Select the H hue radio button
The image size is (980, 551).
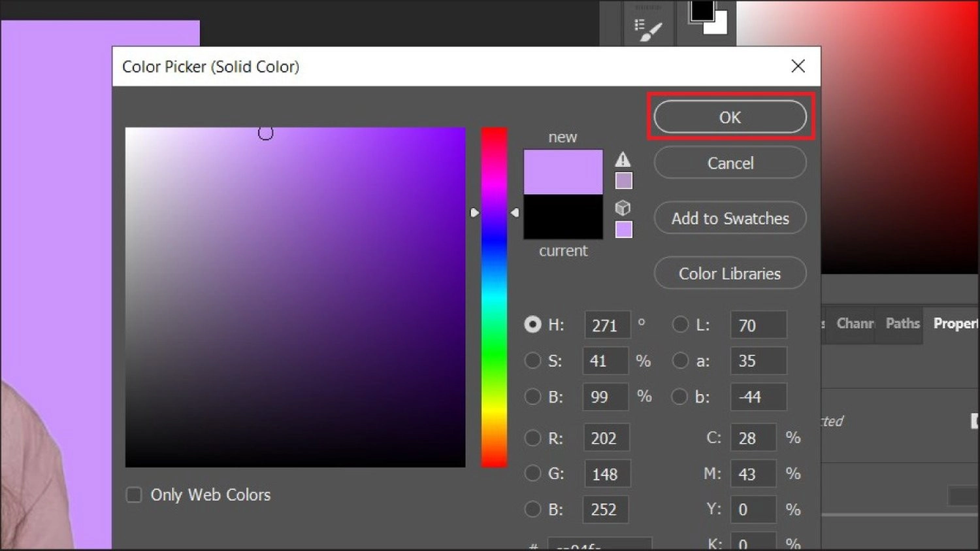pos(532,325)
